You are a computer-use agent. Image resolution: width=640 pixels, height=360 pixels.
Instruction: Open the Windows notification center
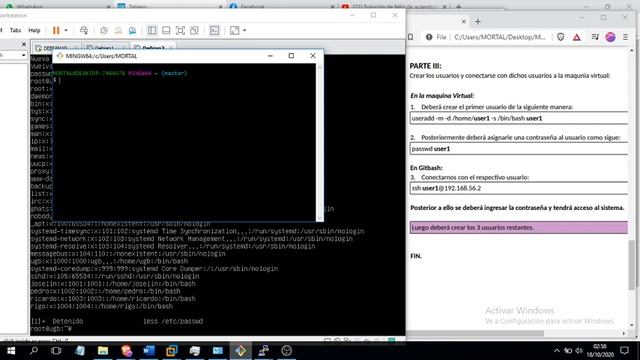624,351
